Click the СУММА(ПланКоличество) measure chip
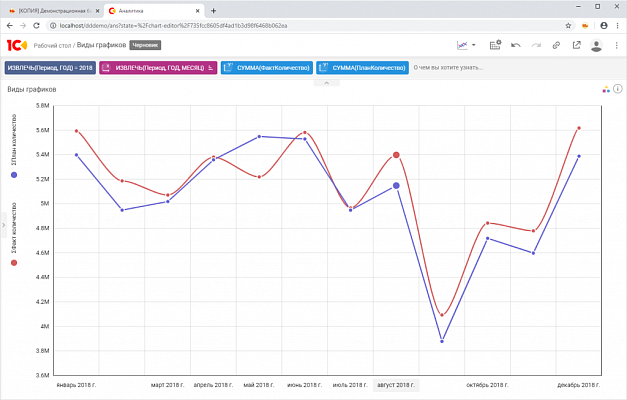 [x=362, y=68]
